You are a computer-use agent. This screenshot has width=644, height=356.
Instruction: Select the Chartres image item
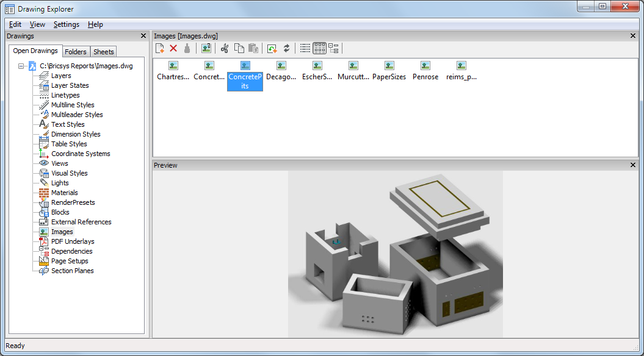point(173,71)
